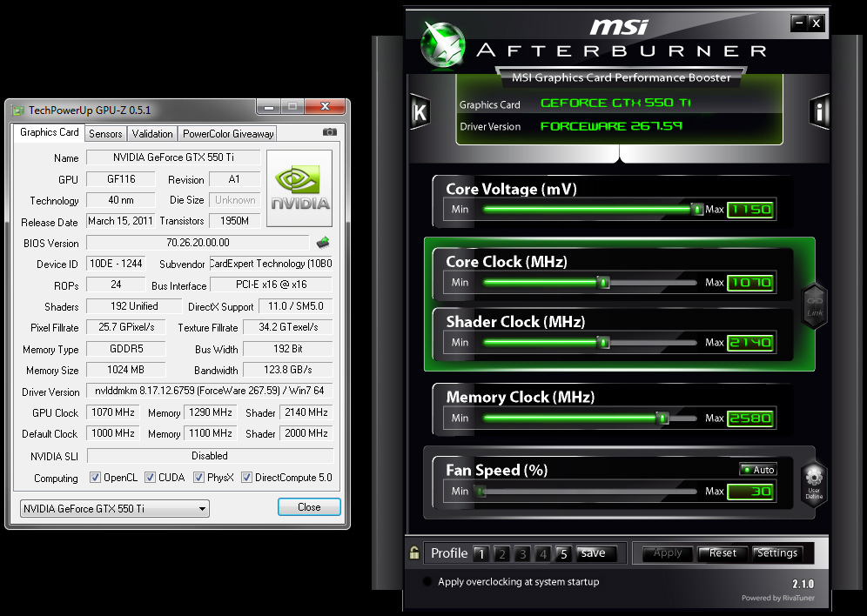Click the profile save button
The height and width of the screenshot is (616, 867).
coord(595,553)
